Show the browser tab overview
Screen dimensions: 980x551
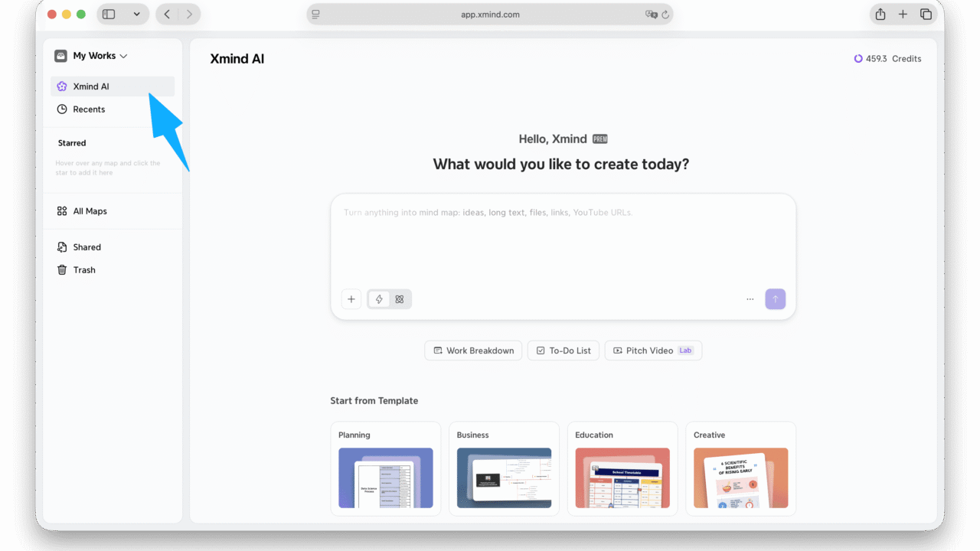tap(926, 14)
